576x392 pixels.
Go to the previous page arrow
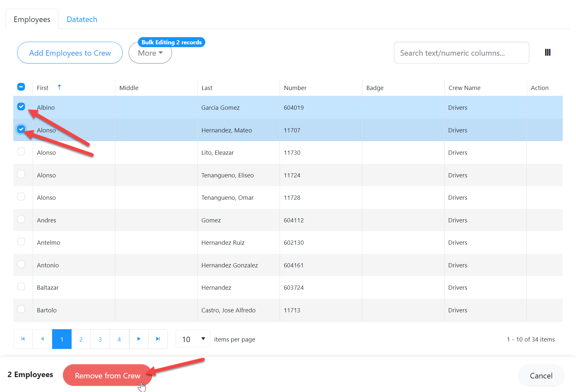point(42,339)
